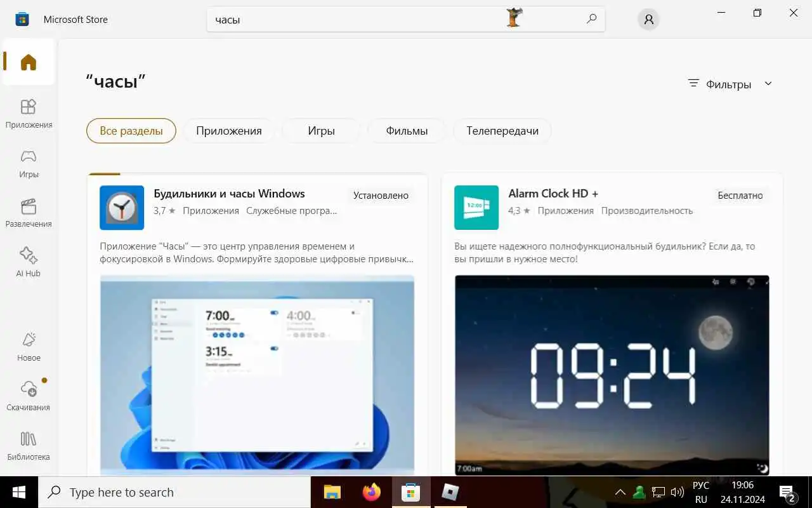
Task: Open Скачивания in sidebar
Action: tap(29, 396)
